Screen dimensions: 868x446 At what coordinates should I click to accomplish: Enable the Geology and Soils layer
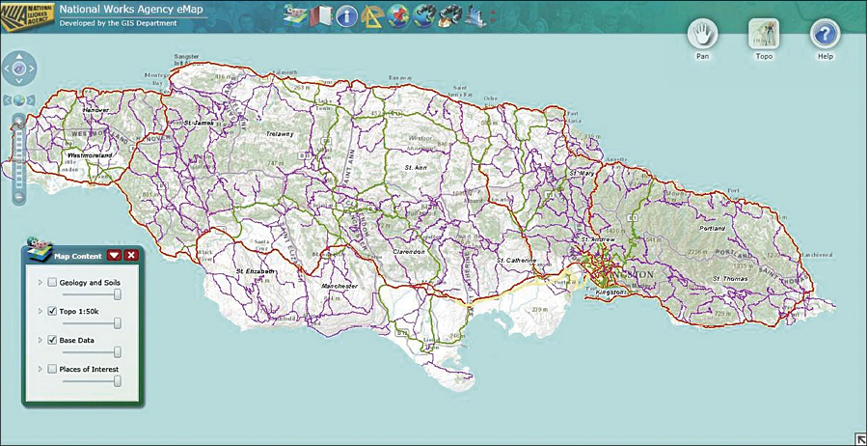point(52,282)
